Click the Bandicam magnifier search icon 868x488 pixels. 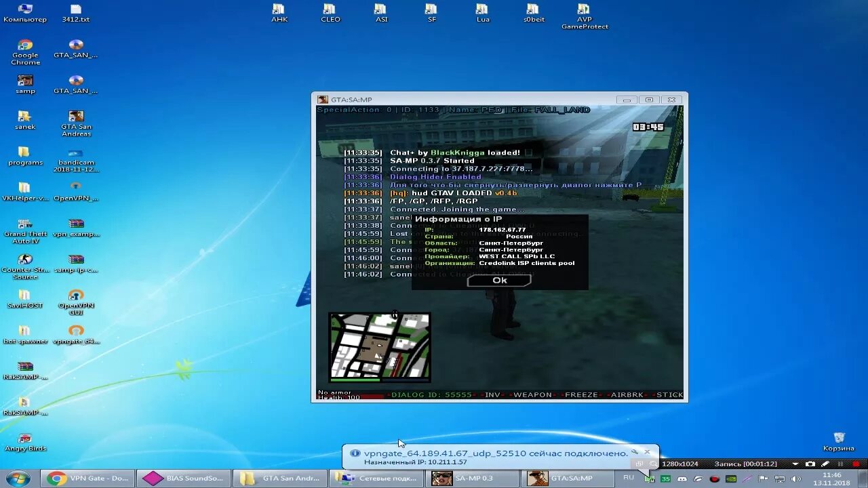click(653, 464)
